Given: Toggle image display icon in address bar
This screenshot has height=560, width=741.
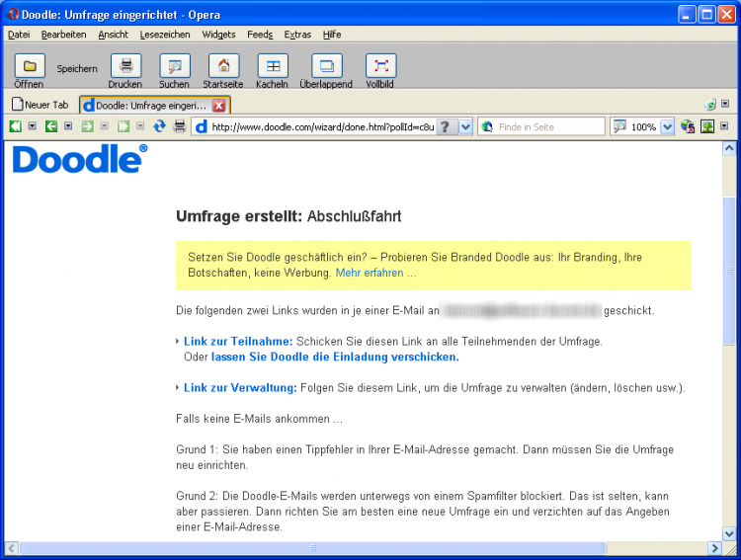Looking at the screenshot, I should [707, 126].
